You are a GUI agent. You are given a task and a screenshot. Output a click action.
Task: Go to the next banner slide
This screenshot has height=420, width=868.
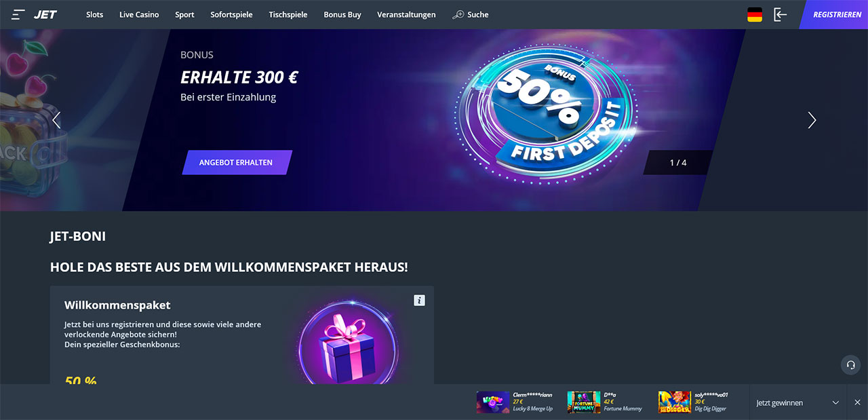click(812, 120)
